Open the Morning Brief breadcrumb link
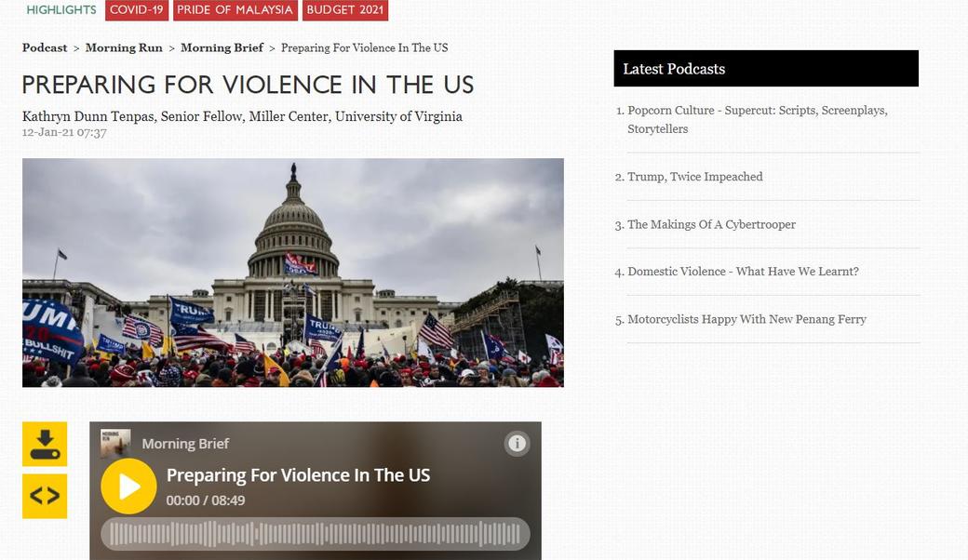This screenshot has width=968, height=560. [221, 47]
